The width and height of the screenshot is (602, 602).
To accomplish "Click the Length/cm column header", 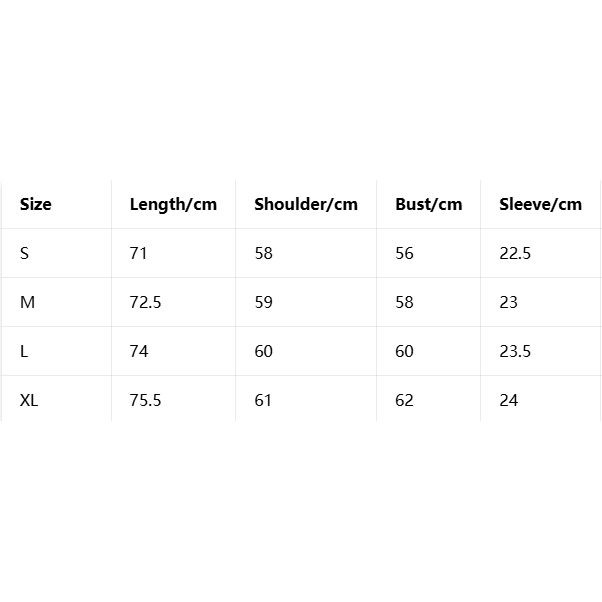I will pyautogui.click(x=173, y=204).
